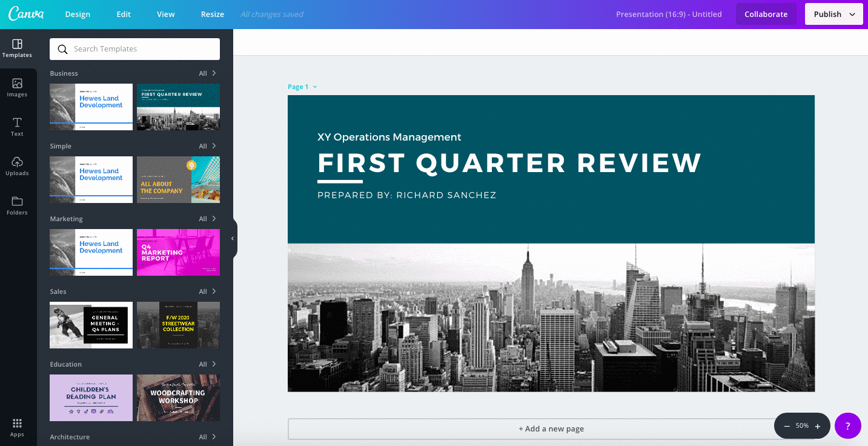868x446 pixels.
Task: Open the Publish dropdown
Action: [834, 14]
